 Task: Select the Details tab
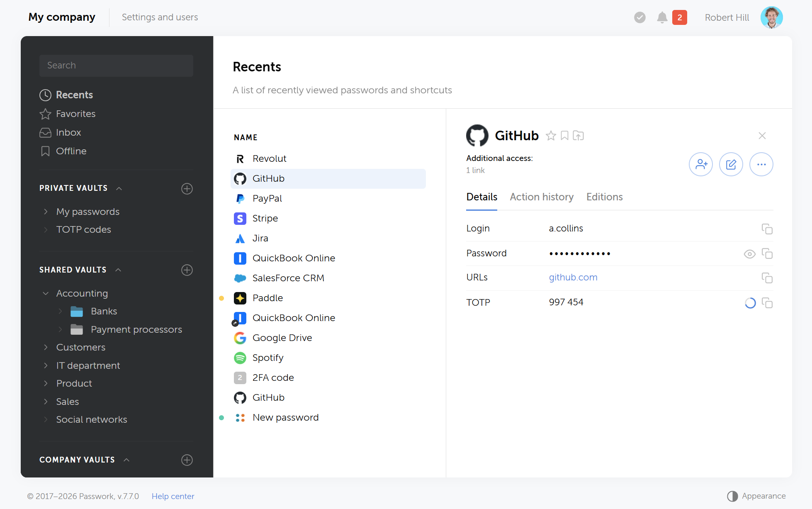(x=481, y=197)
